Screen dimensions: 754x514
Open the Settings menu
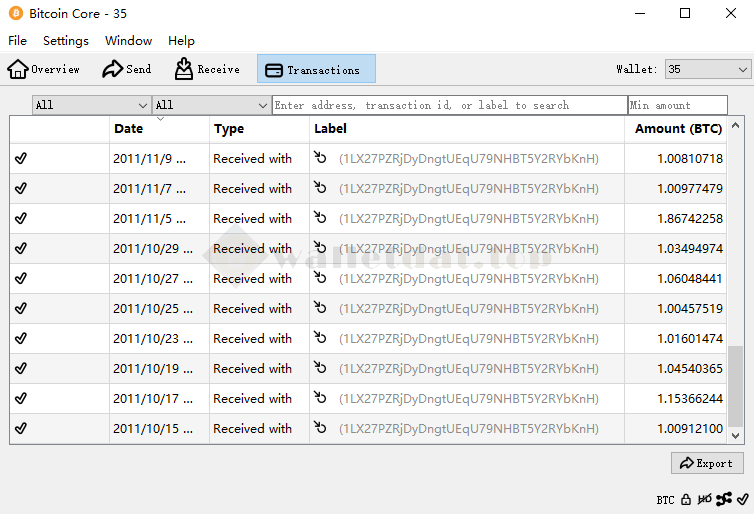[x=66, y=41]
